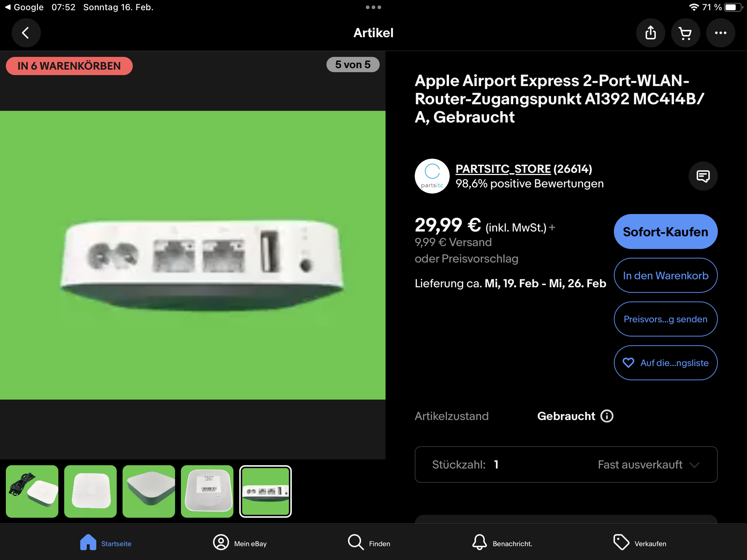
Task: Open the shopping cart icon
Action: [685, 33]
